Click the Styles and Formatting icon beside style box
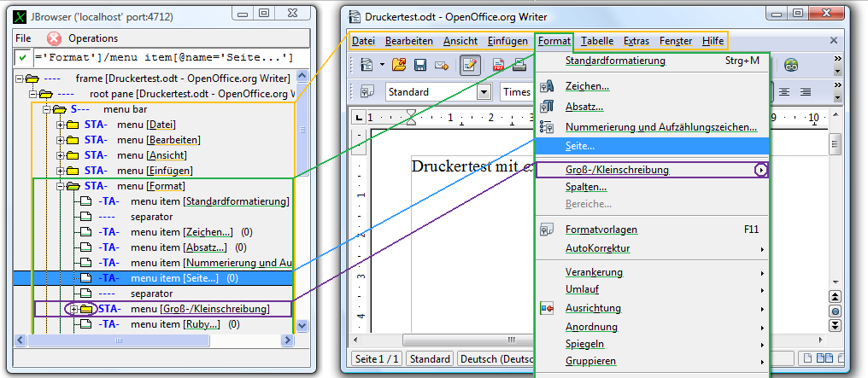 click(x=367, y=91)
